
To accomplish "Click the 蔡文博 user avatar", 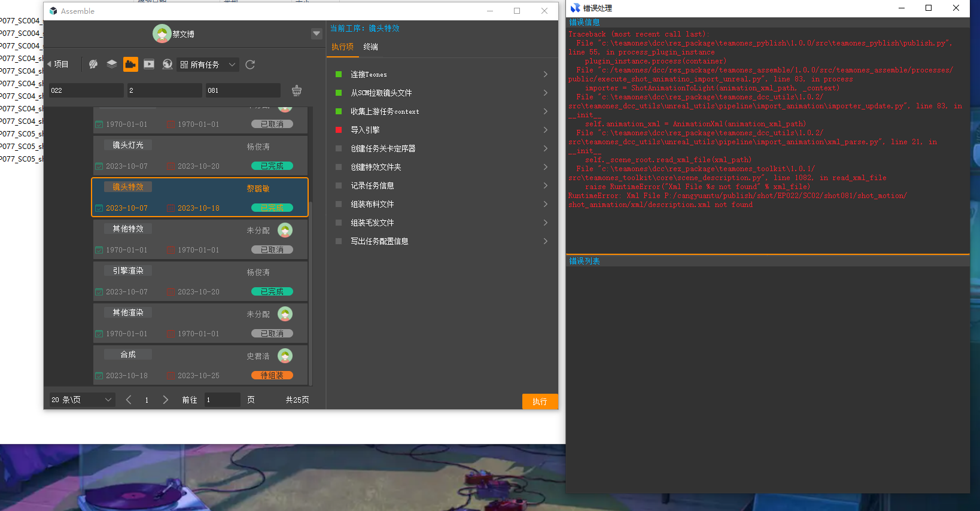I will coord(162,34).
